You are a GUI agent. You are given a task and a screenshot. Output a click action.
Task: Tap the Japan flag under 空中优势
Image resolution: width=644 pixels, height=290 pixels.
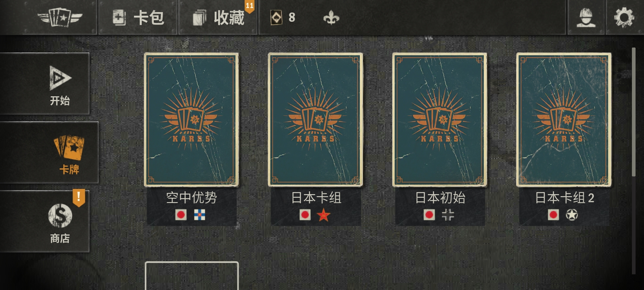[181, 215]
